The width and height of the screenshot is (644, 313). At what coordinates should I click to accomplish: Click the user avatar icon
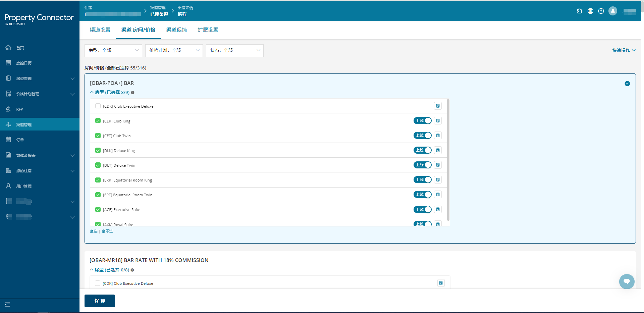613,11
